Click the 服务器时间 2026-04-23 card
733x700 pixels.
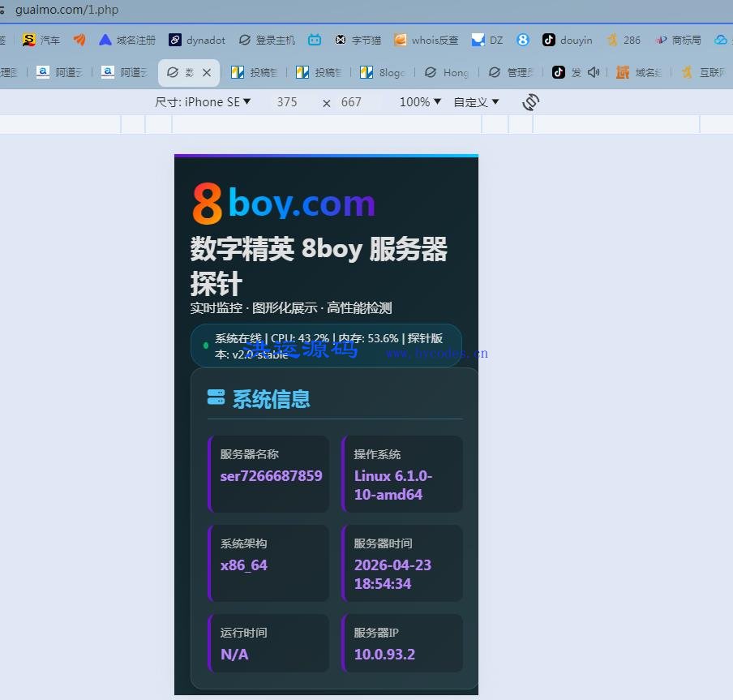pos(402,563)
